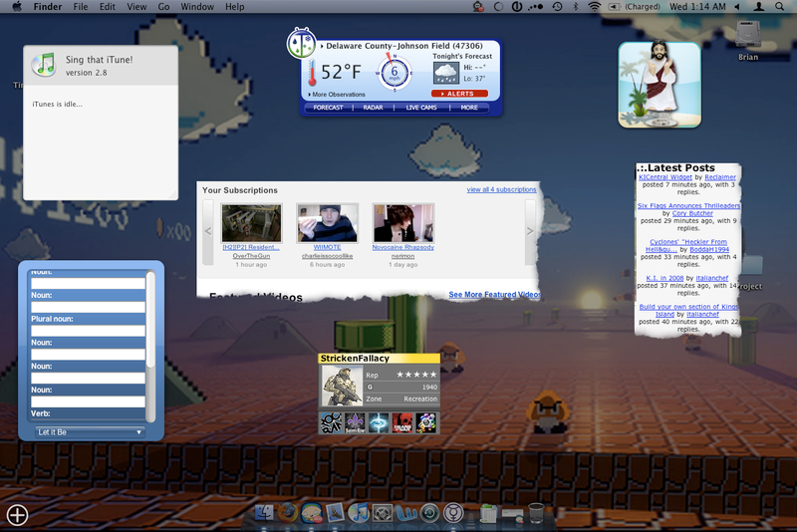The height and width of the screenshot is (532, 797).
Task: Open the Wi-Fi status menu
Action: (x=594, y=7)
